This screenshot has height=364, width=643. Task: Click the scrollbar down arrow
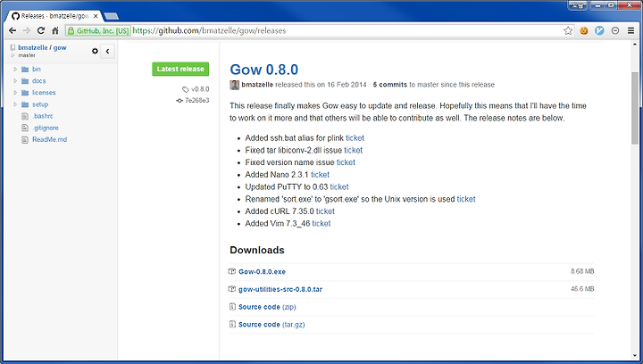(635, 356)
